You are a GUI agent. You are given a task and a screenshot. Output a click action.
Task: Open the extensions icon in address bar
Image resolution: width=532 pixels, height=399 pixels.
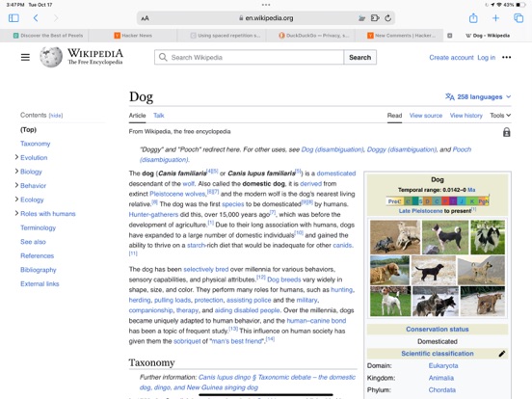coord(375,18)
